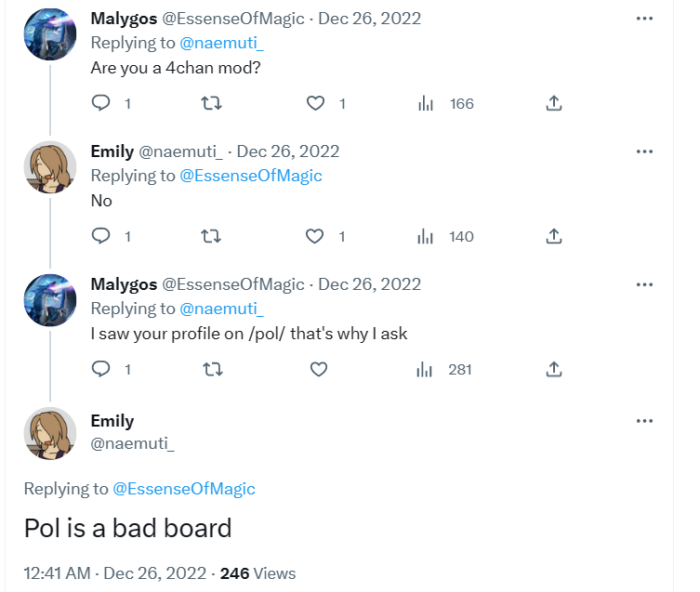Screen dimensions: 700x592
Task: Open more options for Malygos's first tweet
Action: point(644,19)
